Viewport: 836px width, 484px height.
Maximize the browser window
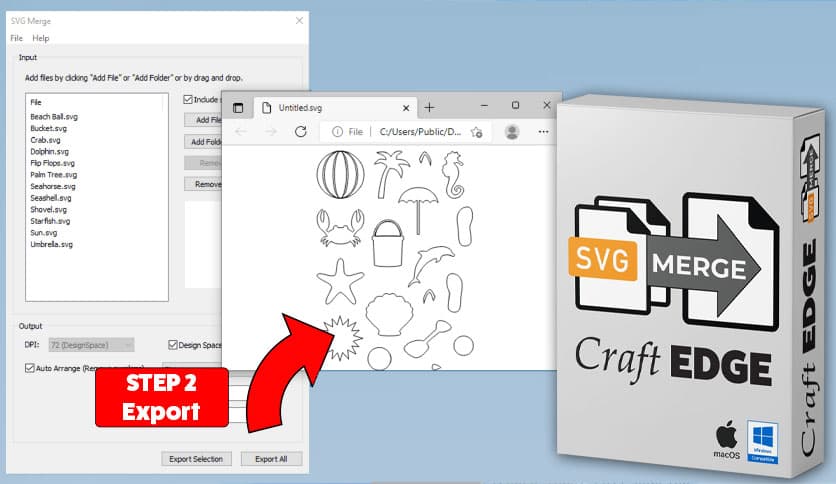pos(515,106)
